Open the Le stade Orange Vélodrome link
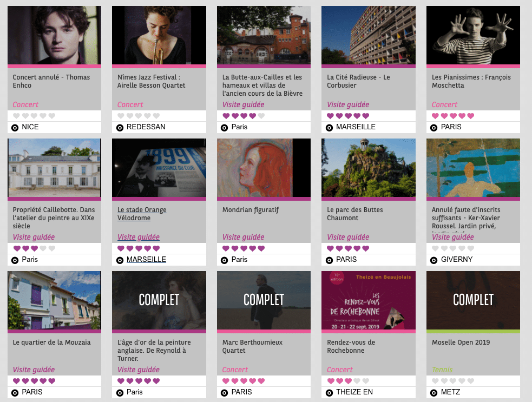 (x=142, y=214)
